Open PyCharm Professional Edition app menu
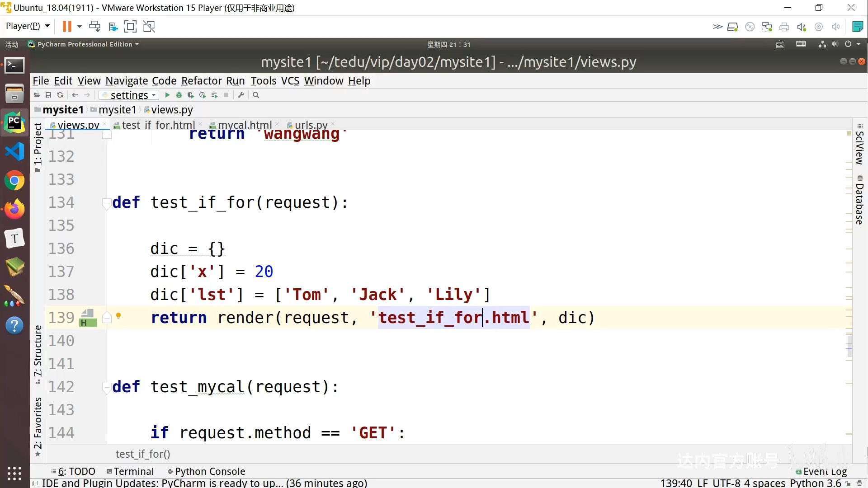The width and height of the screenshot is (868, 488). point(84,44)
